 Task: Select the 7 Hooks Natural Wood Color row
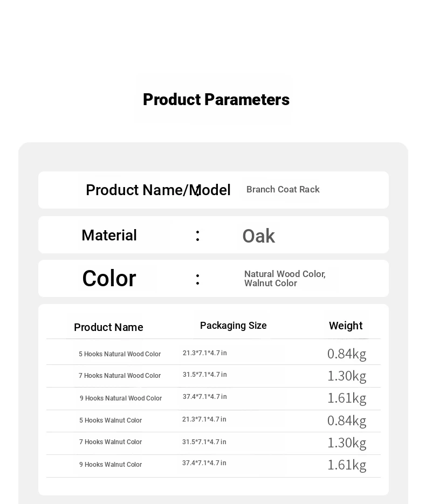213,376
